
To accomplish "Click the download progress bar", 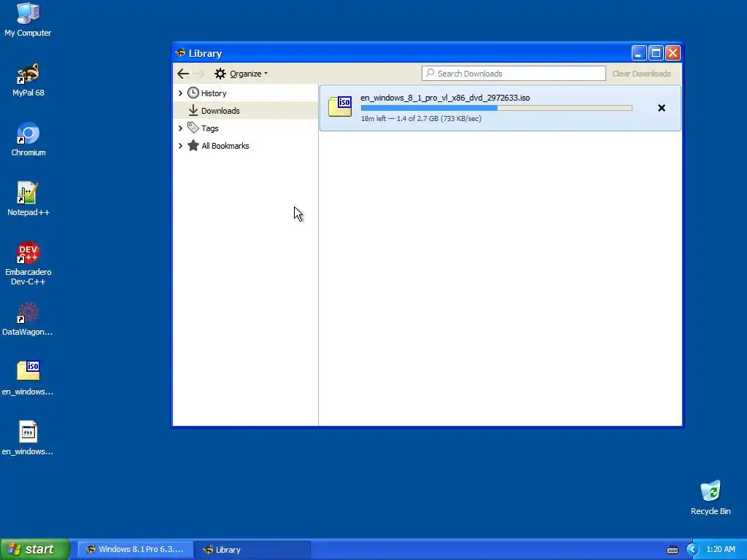I will click(x=496, y=108).
